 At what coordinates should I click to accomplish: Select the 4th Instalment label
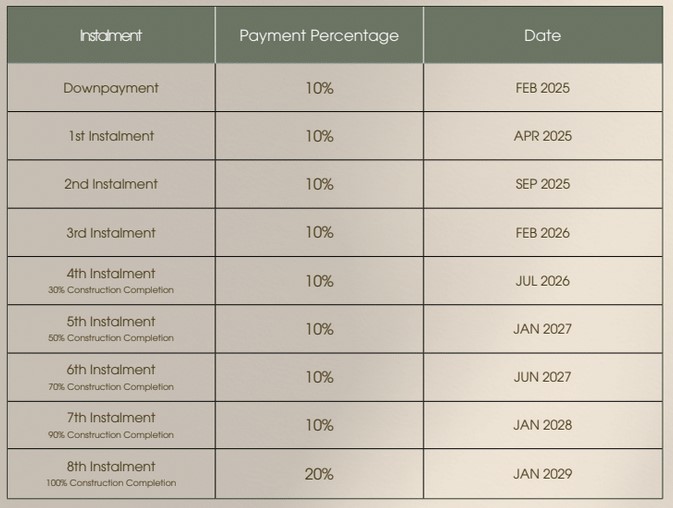111,273
